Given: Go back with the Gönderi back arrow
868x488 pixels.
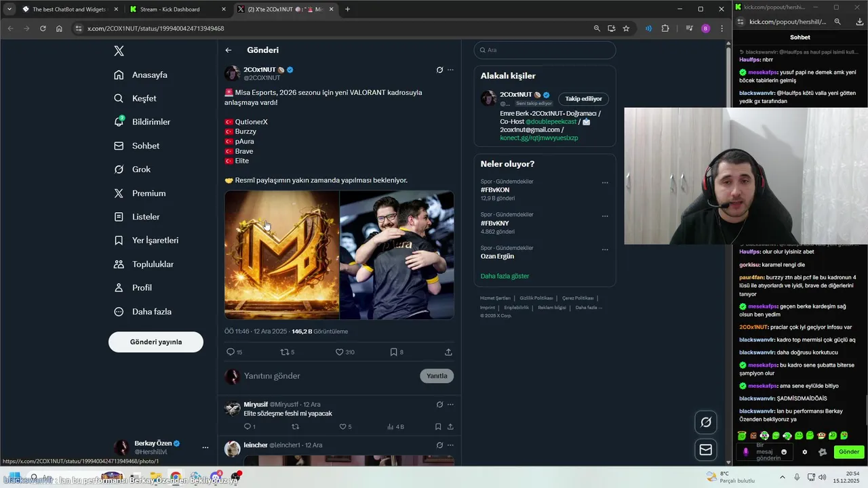Looking at the screenshot, I should [x=229, y=50].
